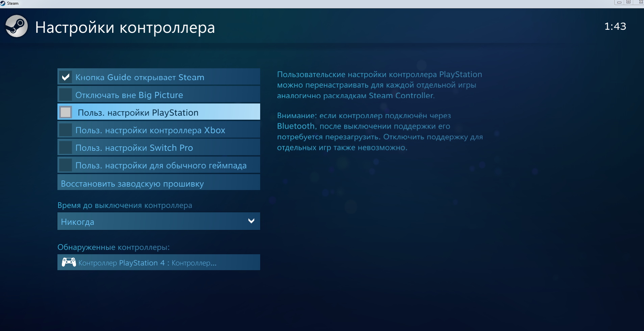
Task: Minimize the Steam window
Action: point(619,2)
